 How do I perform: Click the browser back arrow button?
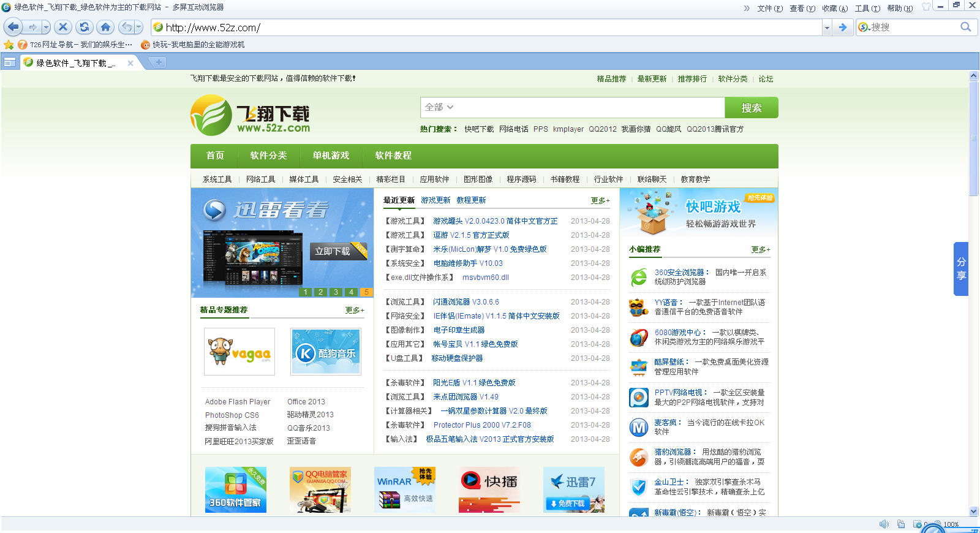13,27
